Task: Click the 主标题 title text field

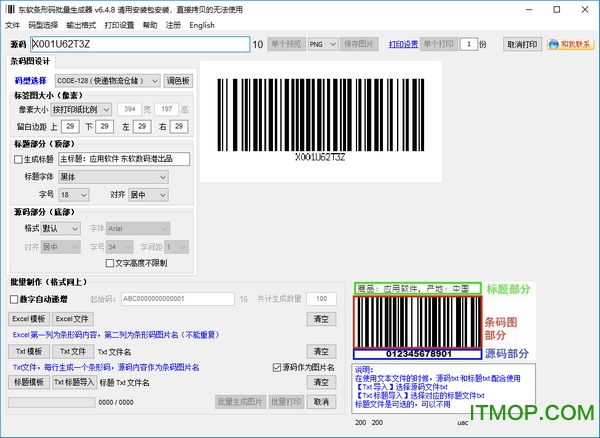Action: (x=124, y=159)
